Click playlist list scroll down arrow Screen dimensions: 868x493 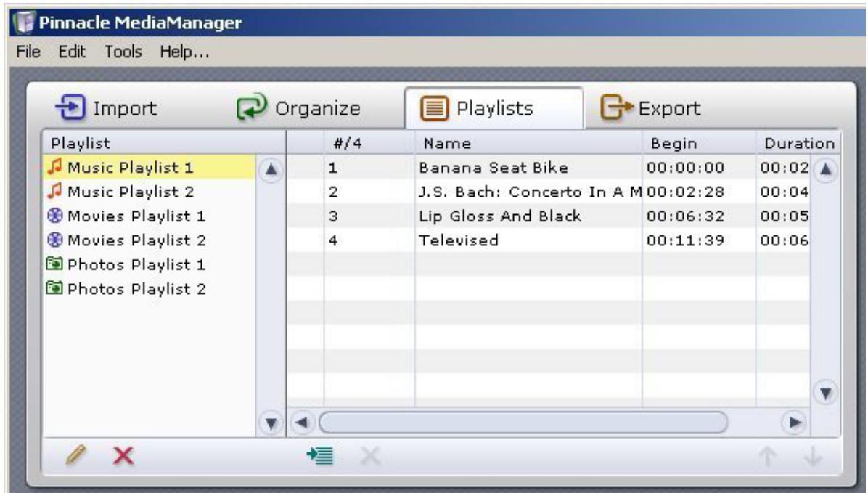[271, 424]
